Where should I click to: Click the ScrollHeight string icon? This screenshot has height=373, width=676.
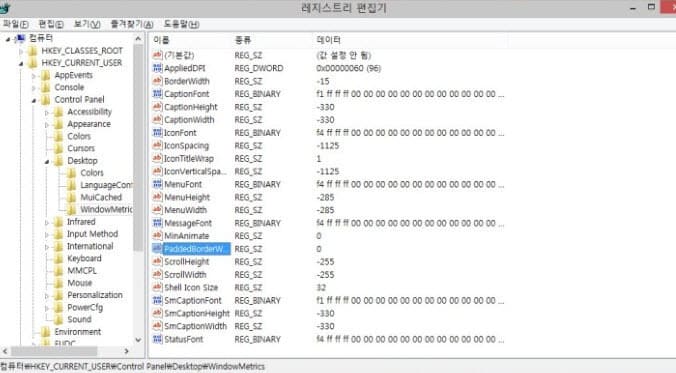(157, 262)
